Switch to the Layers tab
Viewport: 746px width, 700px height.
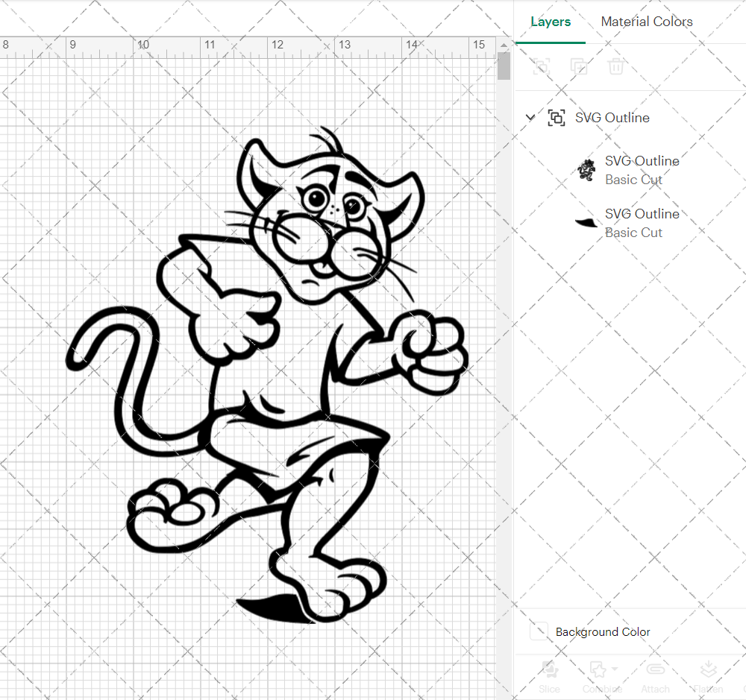coord(551,22)
